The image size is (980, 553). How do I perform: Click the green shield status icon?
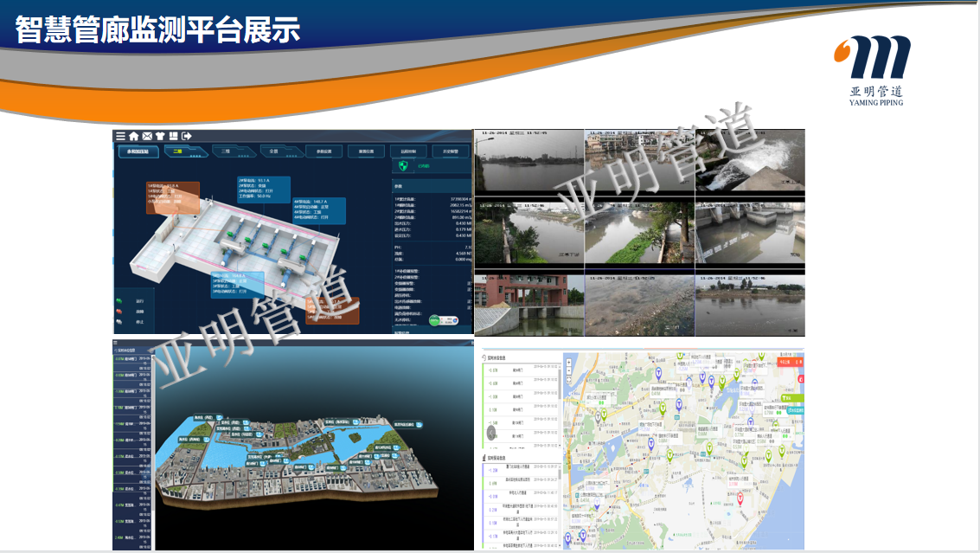tap(403, 166)
